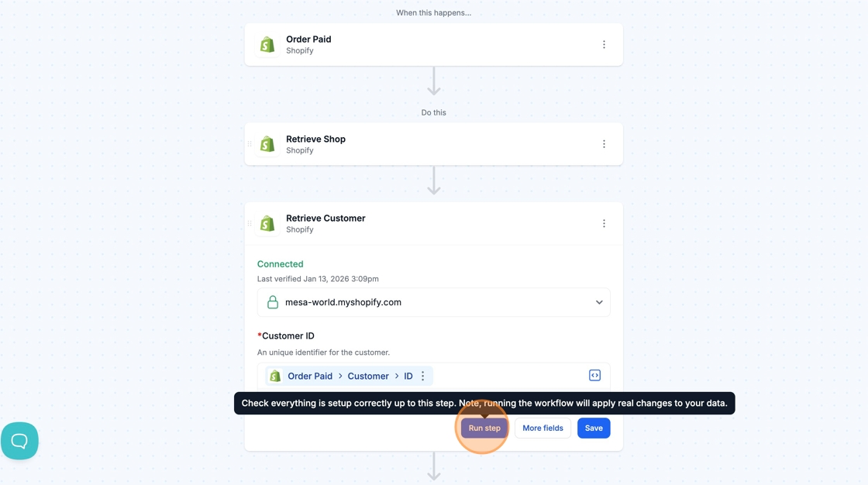Image resolution: width=868 pixels, height=485 pixels.
Task: Open the Retrieve Shop step options menu
Action: [604, 144]
